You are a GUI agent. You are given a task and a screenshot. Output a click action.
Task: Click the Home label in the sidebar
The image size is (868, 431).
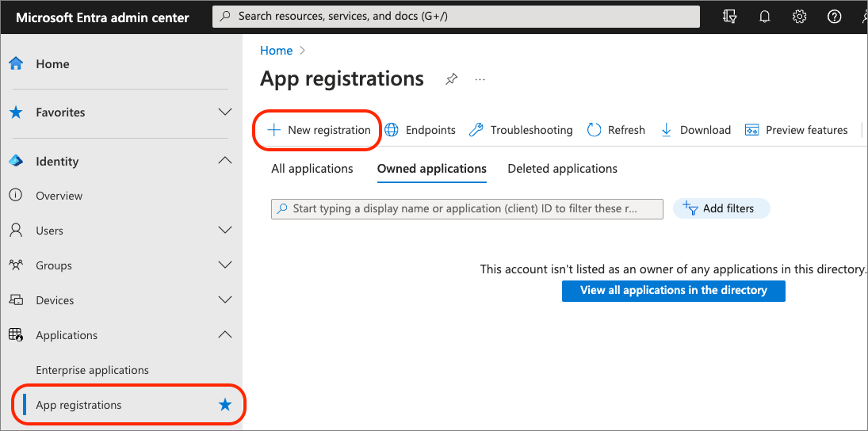pyautogui.click(x=52, y=64)
